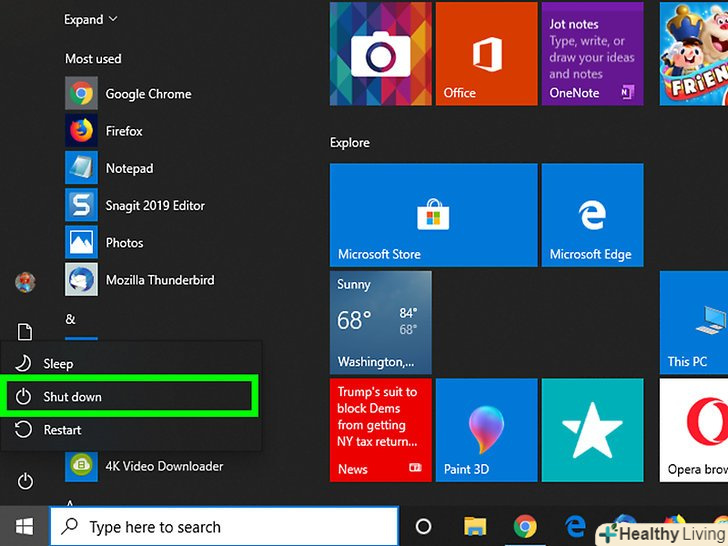Open the Microsoft Edge tile
728x546 pixels.
click(591, 216)
